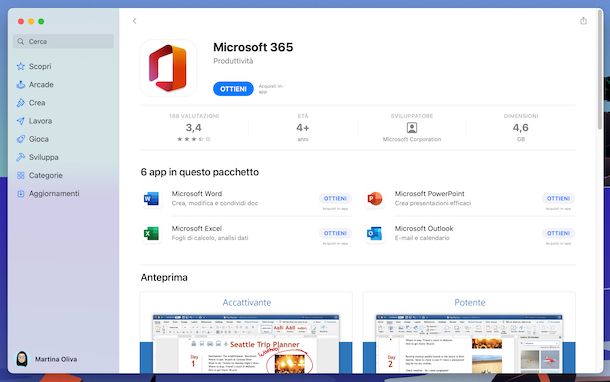Click the Cerca search field
The image size is (610, 382).
click(x=63, y=41)
